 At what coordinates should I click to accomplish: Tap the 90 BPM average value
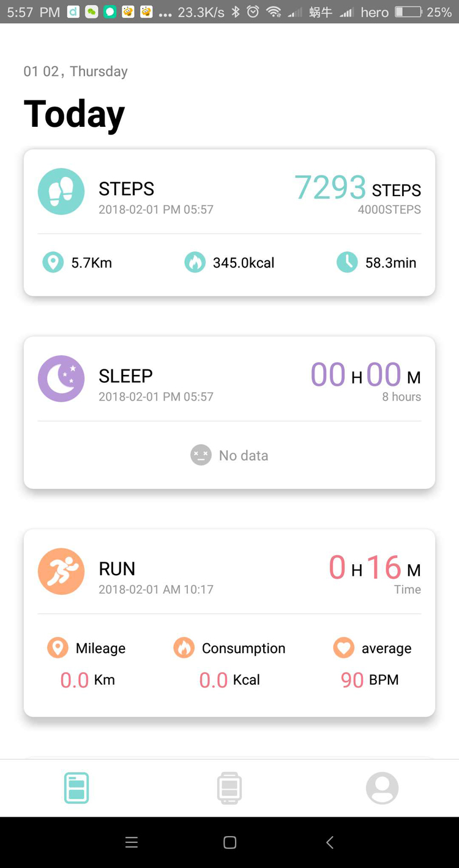pyautogui.click(x=370, y=680)
